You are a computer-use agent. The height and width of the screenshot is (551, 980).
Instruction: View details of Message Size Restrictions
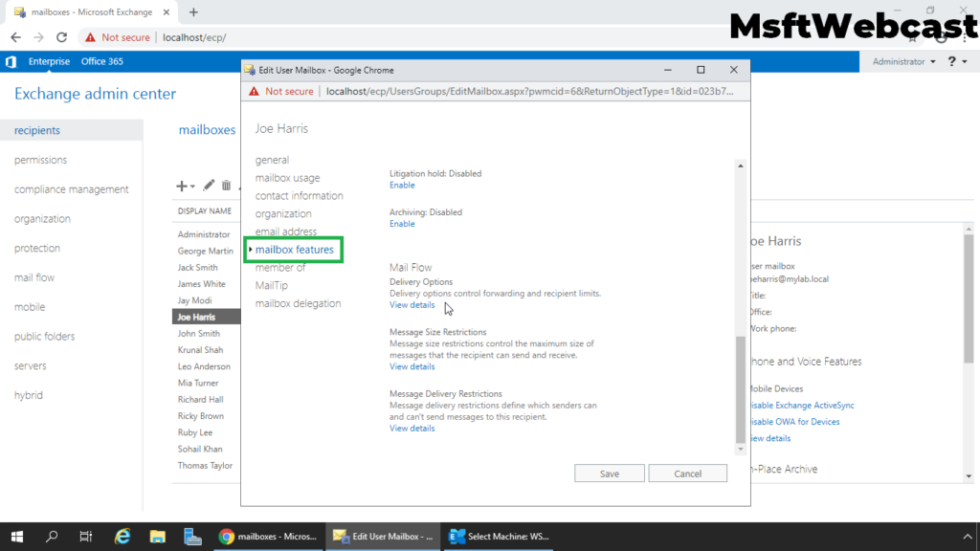pos(412,366)
